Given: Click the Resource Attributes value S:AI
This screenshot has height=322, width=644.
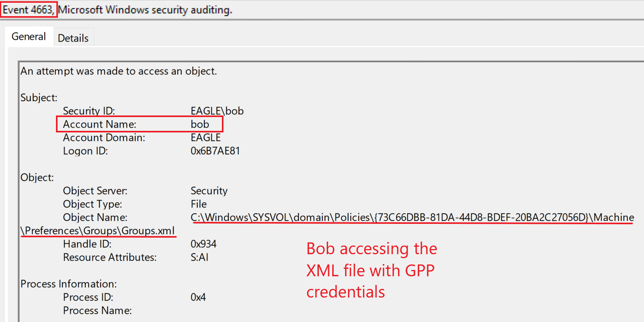Looking at the screenshot, I should pyautogui.click(x=199, y=257).
